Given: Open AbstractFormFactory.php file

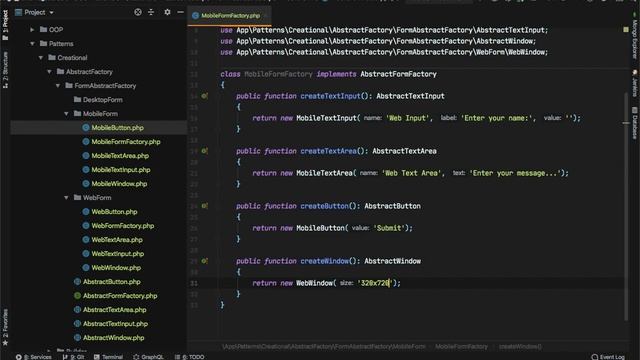Looking at the screenshot, I should pos(116,296).
